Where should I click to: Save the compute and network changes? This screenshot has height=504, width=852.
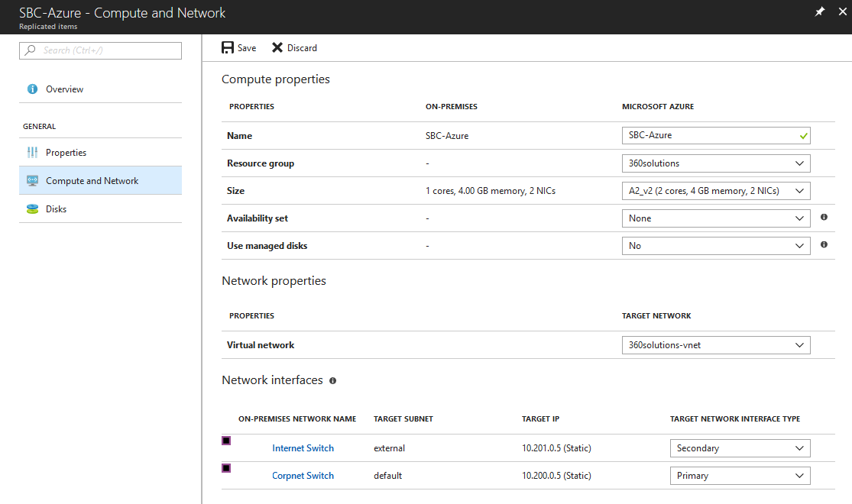(239, 48)
